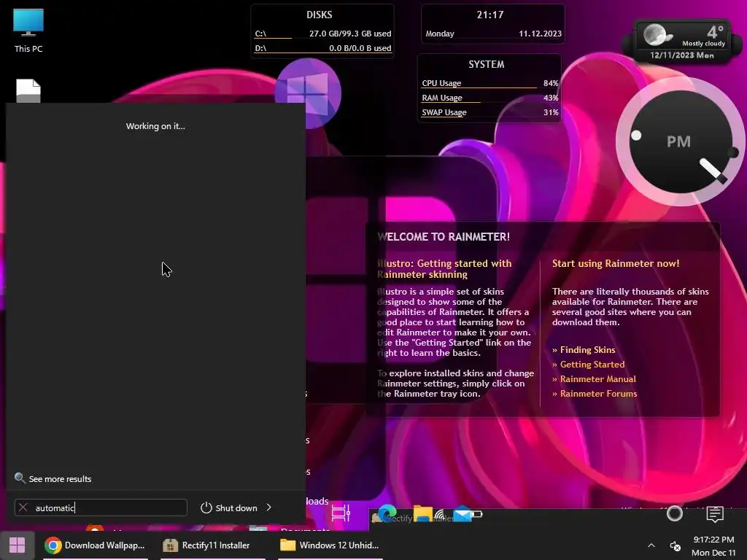Click the DISKS skin title
This screenshot has height=560, width=747.
click(x=320, y=15)
